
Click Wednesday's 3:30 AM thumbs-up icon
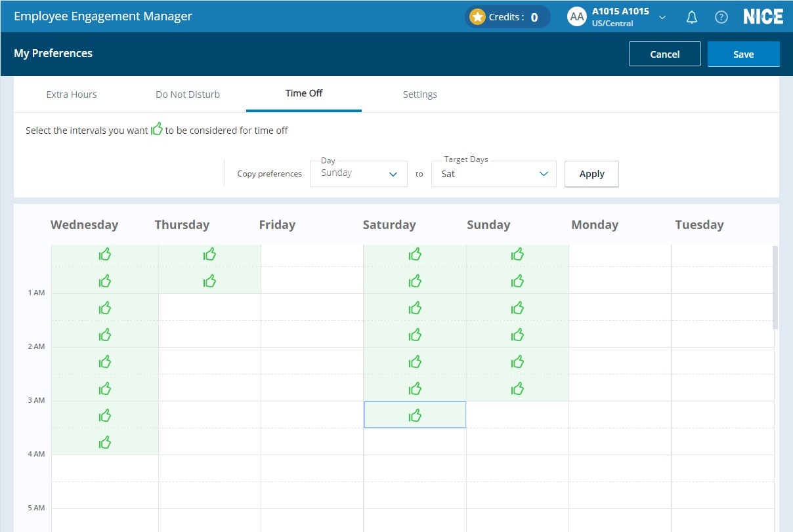(105, 443)
